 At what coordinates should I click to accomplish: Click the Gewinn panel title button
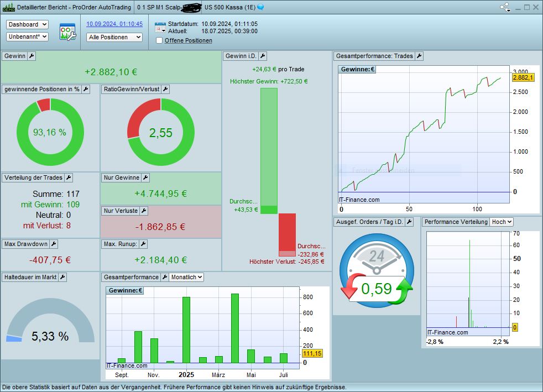(x=15, y=56)
